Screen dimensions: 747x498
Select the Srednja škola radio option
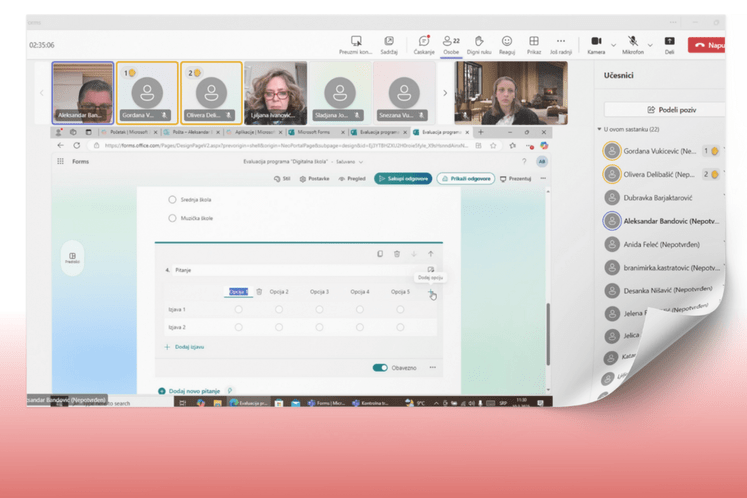point(172,200)
